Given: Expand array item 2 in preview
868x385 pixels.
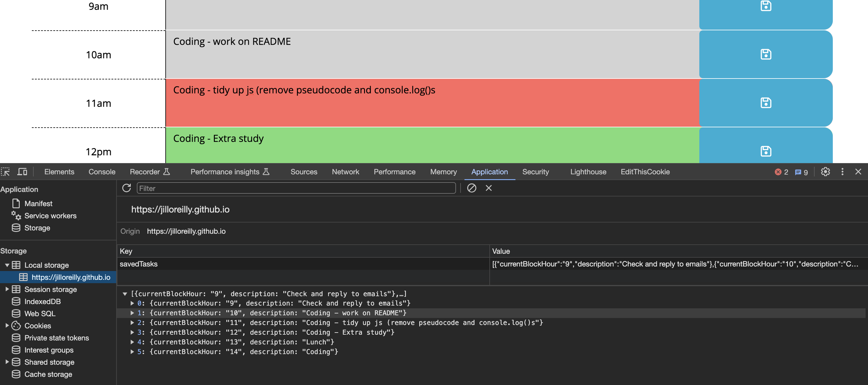Looking at the screenshot, I should (132, 323).
